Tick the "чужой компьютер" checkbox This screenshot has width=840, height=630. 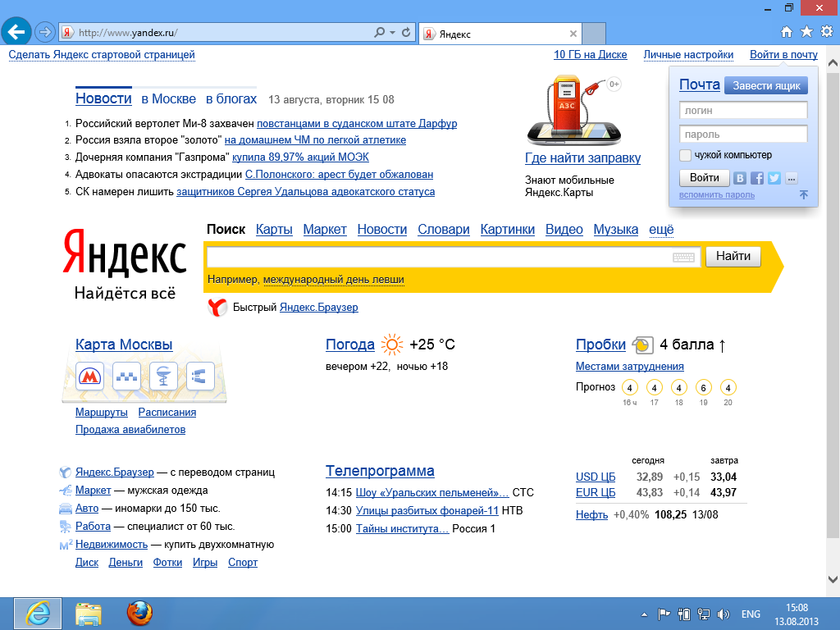pyautogui.click(x=686, y=155)
